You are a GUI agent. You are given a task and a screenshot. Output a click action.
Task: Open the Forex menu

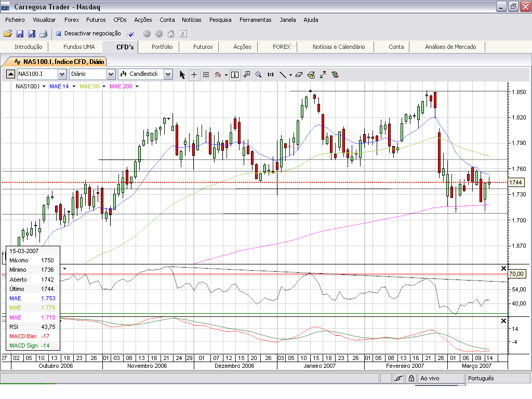pyautogui.click(x=72, y=20)
